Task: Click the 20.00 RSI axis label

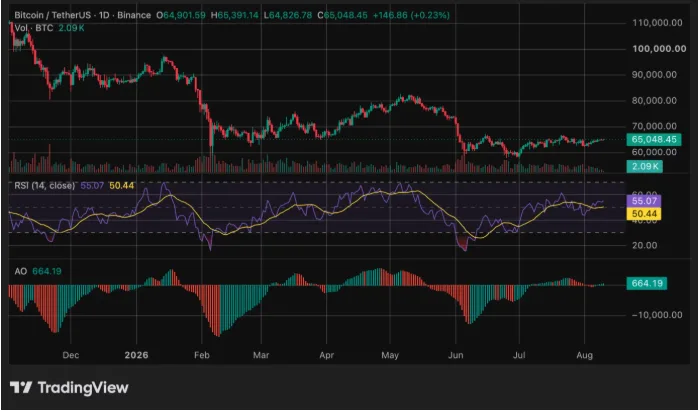Action: click(x=644, y=245)
